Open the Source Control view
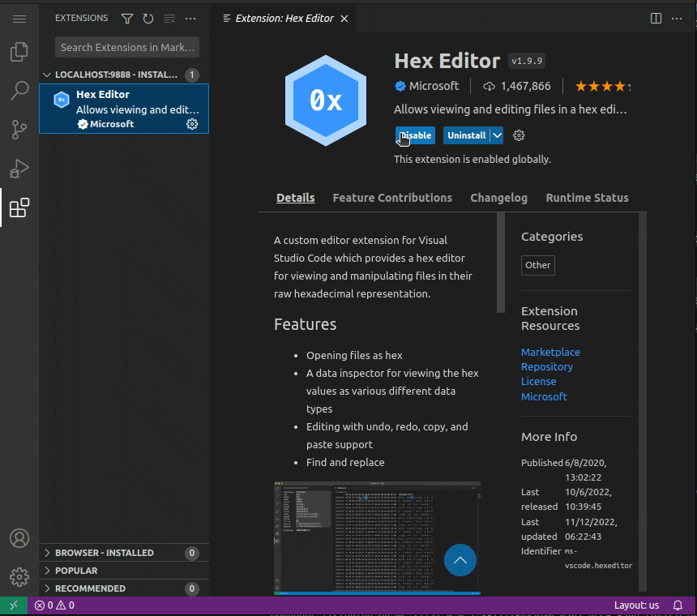 coord(19,130)
